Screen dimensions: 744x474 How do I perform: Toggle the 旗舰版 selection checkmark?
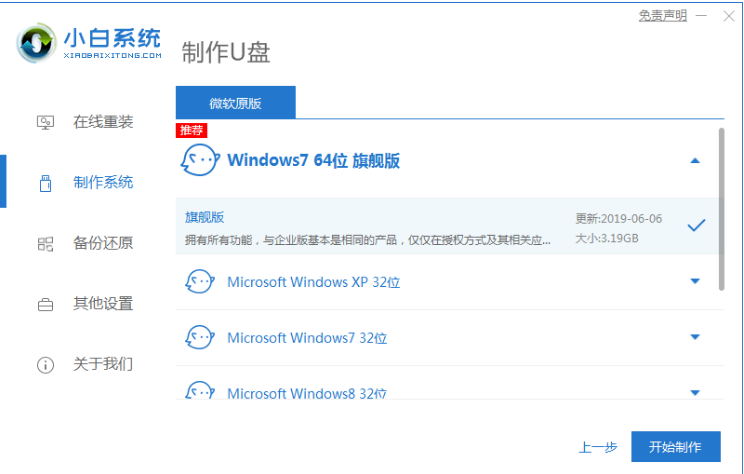[x=696, y=226]
